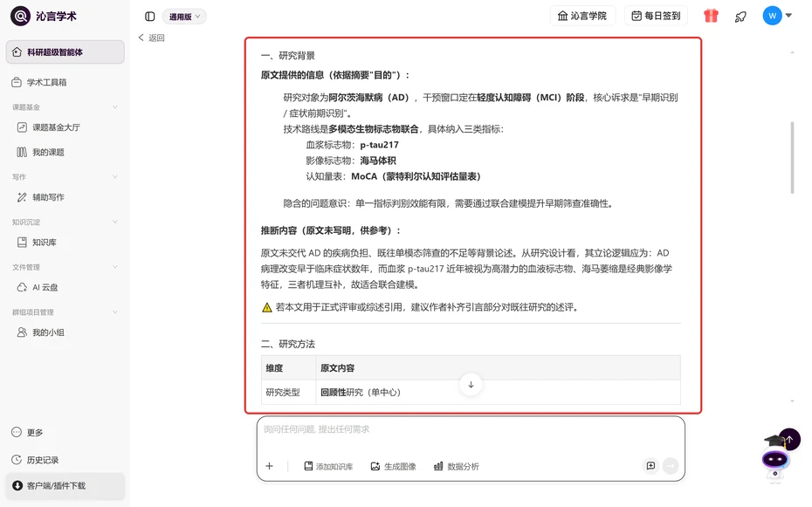Viewport: 812px width, 507px height.
Task: Click the new chat icon near send
Action: tap(651, 466)
